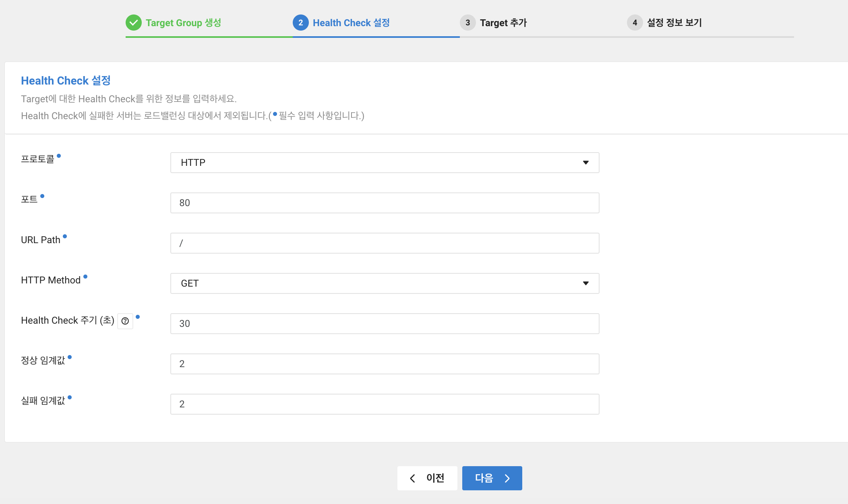Click the right chevron on 다음 button
This screenshot has width=848, height=504.
507,478
